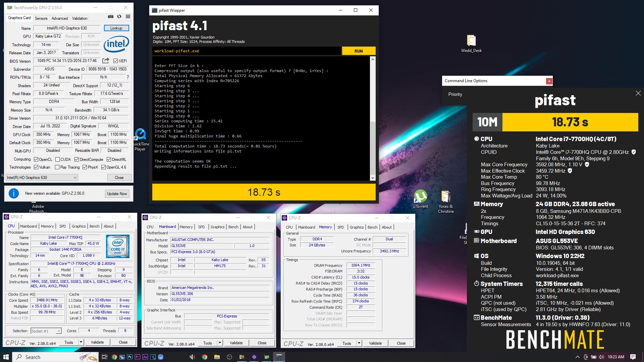Switch to the Sensors tab in GPU-Z
This screenshot has height=362, width=644.
[41, 18]
